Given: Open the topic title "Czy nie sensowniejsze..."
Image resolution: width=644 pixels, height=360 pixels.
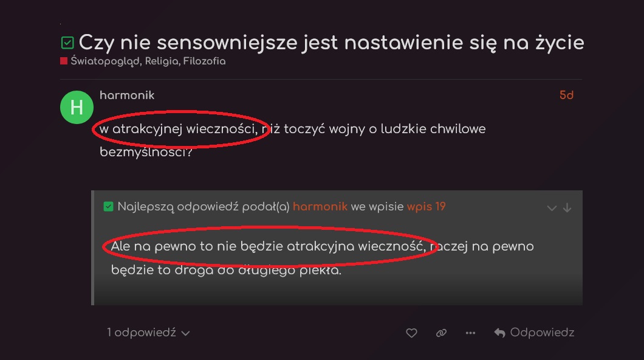Looking at the screenshot, I should (331, 43).
